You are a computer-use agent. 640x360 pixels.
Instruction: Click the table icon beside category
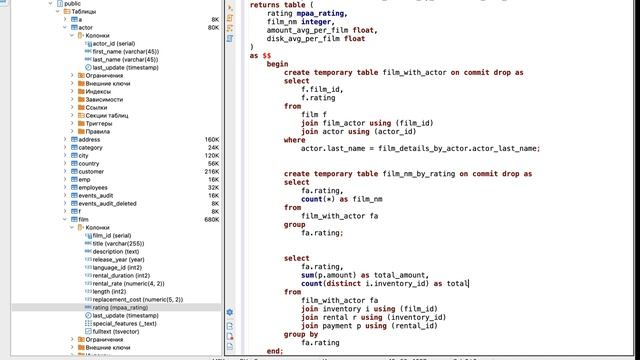74,147
